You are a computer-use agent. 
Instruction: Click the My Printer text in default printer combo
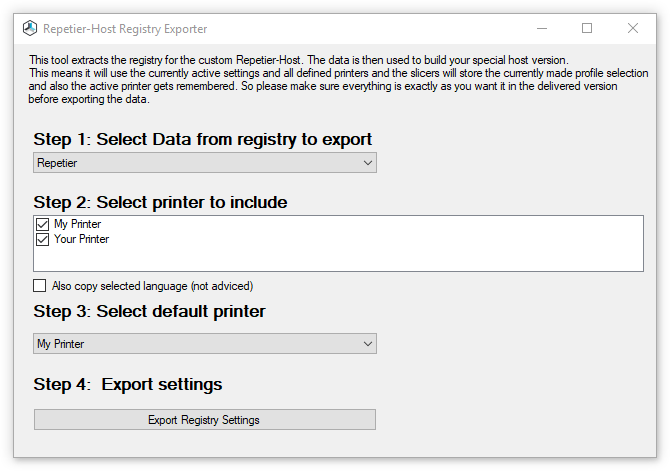61,344
